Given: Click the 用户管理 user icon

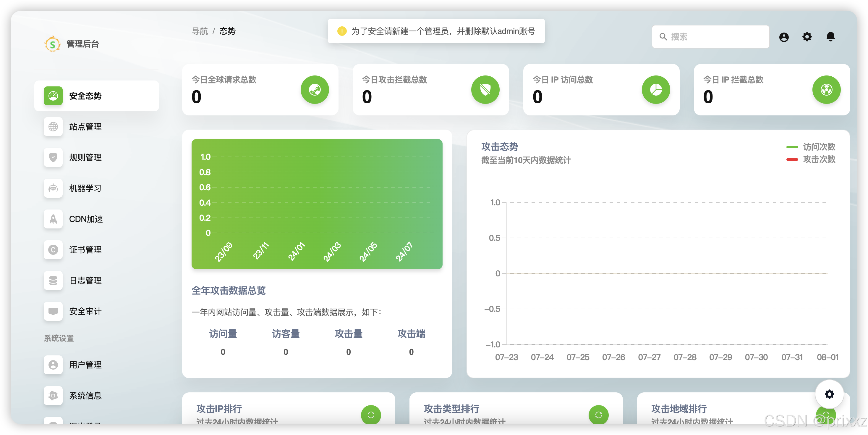Looking at the screenshot, I should [x=53, y=365].
